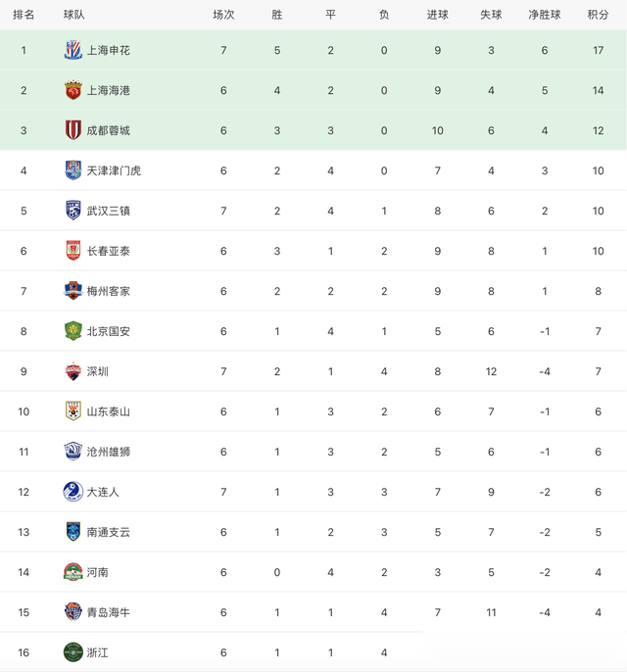Select the 青岛海牛 table row name

(x=108, y=612)
